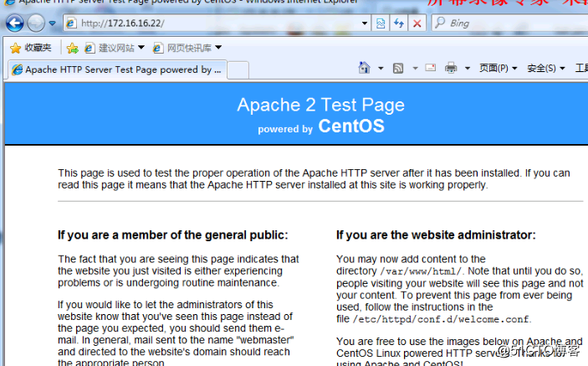Expand the Home button dropdown arrow
Viewport: 588px width, 366px height.
click(381, 69)
